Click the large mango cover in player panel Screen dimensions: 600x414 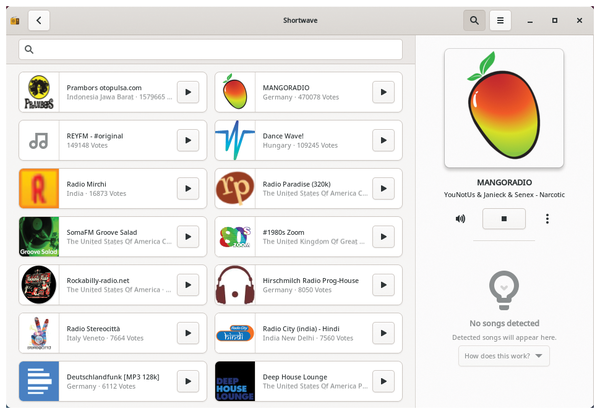point(504,108)
